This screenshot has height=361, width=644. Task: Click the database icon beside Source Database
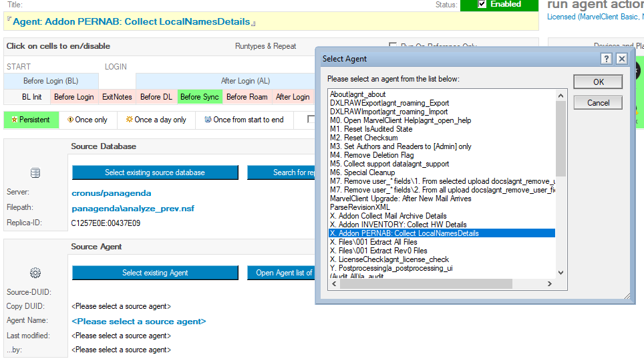coord(35,172)
